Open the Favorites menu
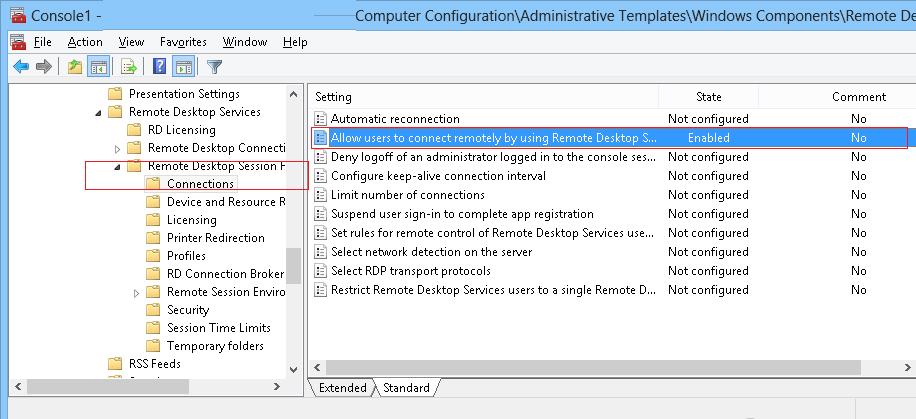The image size is (916, 419). tap(183, 42)
